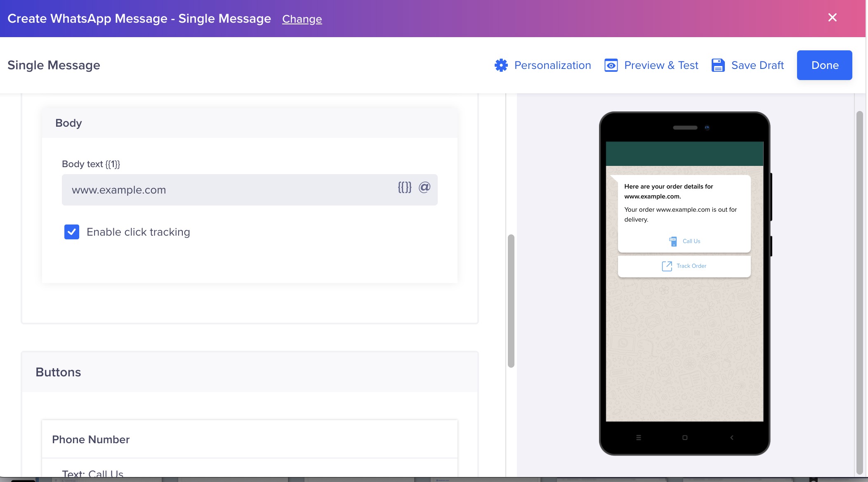The image size is (868, 482).
Task: Click Save Draft
Action: click(x=748, y=65)
